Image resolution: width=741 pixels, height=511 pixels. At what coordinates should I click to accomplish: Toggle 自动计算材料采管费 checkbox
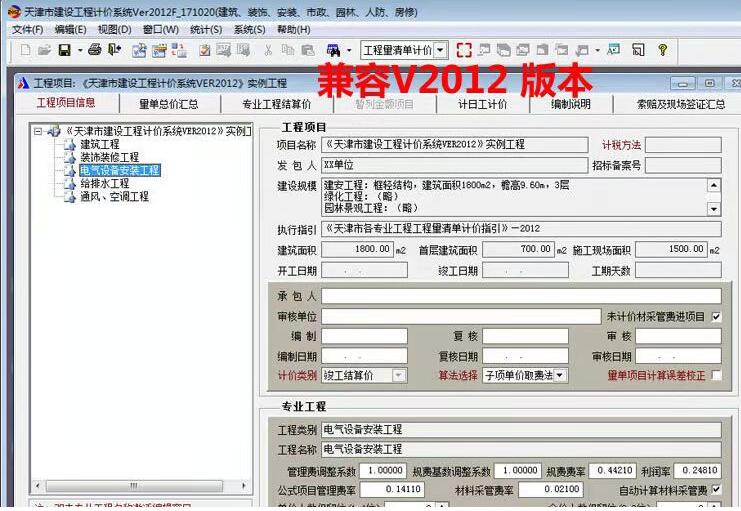coord(716,490)
